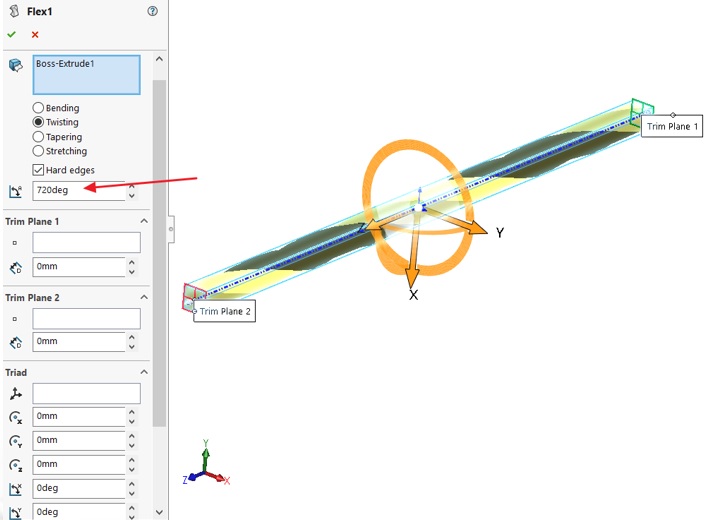Select the Stretching radio option
Viewport: 714px width, 520px height.
pos(38,151)
